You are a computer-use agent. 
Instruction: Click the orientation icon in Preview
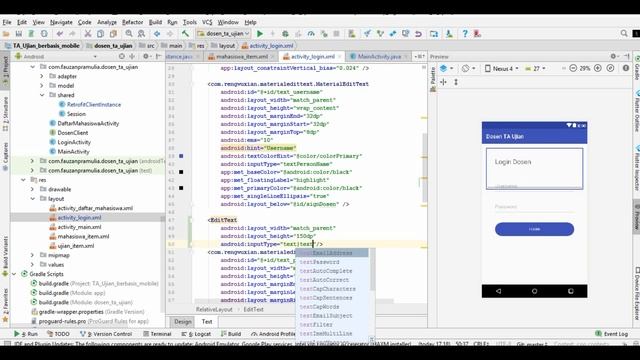click(x=465, y=69)
